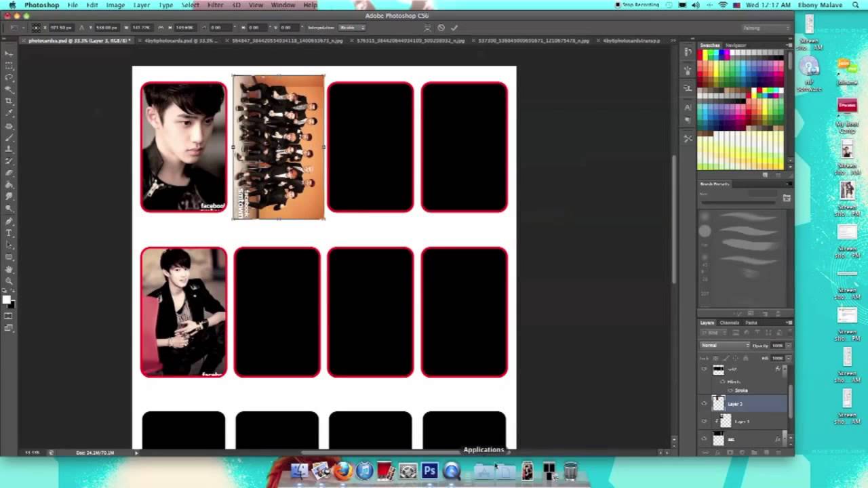Select the Crop tool
Viewport: 868px width, 488px height.
[x=9, y=101]
